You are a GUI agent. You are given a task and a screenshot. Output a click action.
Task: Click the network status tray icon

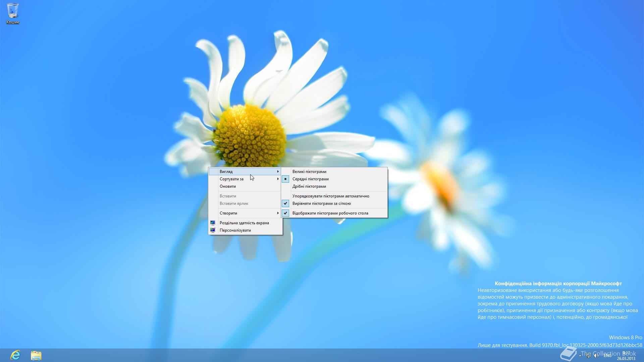pos(588,356)
